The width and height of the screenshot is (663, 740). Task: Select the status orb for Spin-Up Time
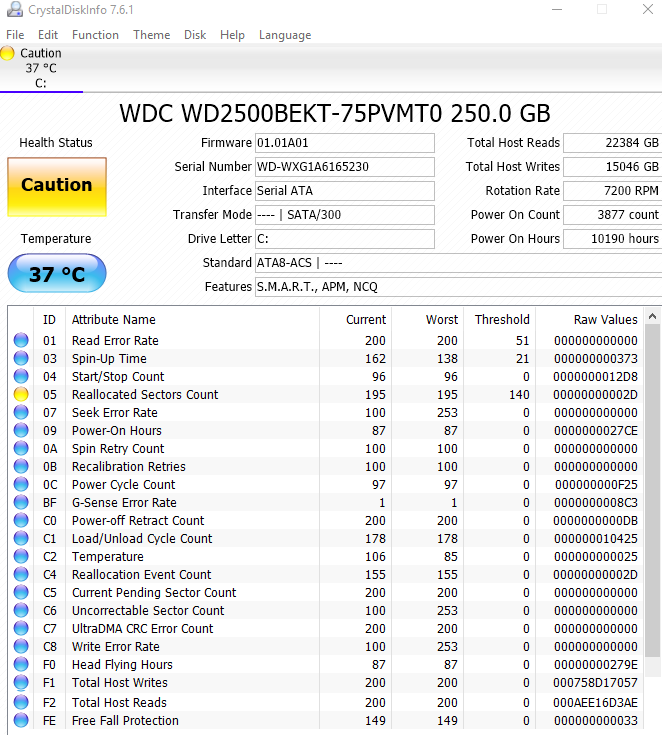21,358
